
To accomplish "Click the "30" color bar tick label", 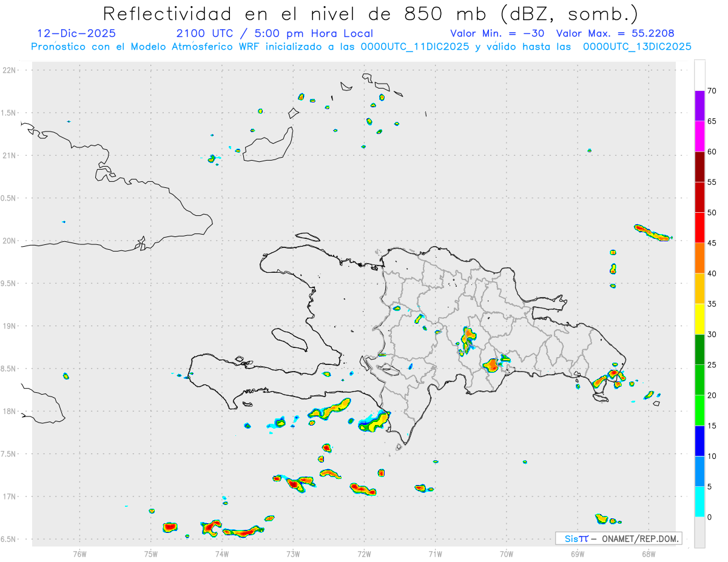I will point(712,334).
